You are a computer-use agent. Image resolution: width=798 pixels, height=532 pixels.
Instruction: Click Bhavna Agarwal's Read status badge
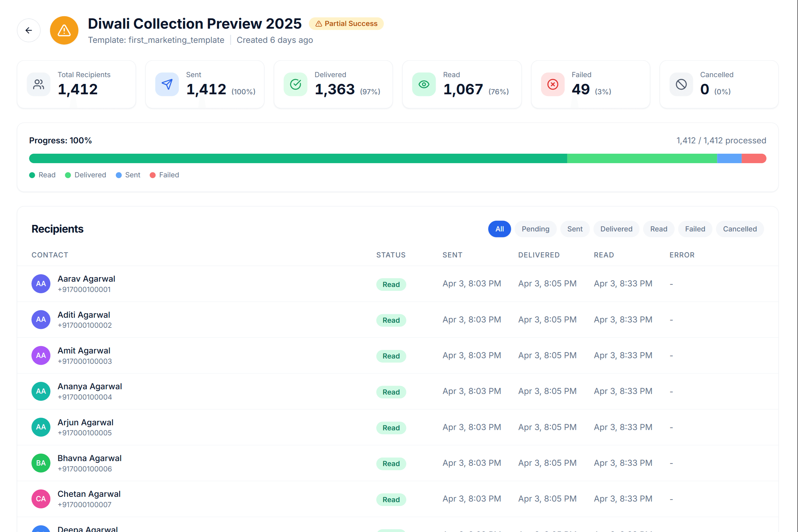pos(391,463)
